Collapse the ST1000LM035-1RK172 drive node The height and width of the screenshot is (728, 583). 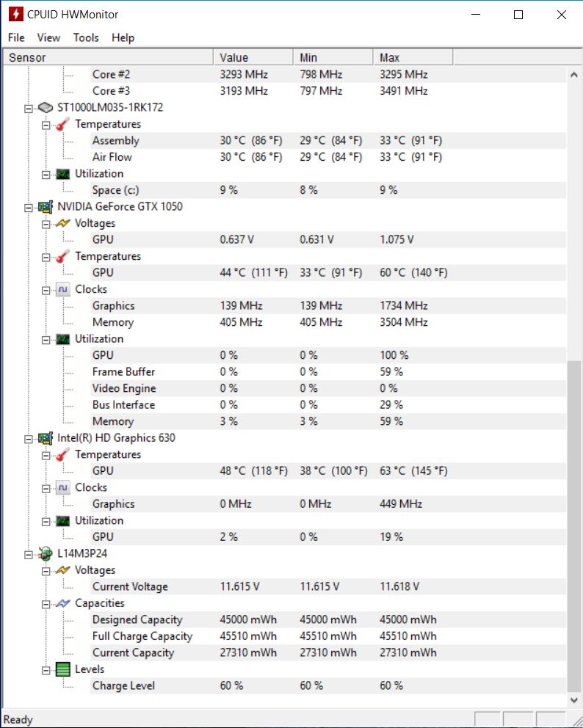point(29,108)
